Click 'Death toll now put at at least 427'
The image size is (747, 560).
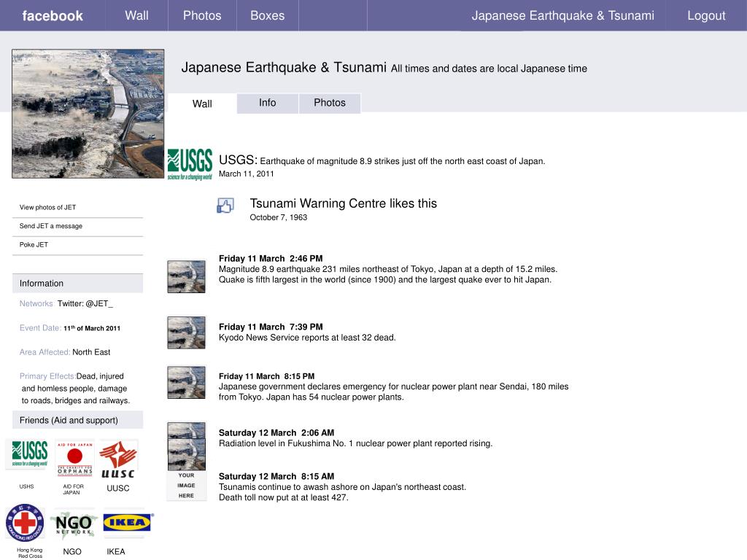tap(284, 497)
